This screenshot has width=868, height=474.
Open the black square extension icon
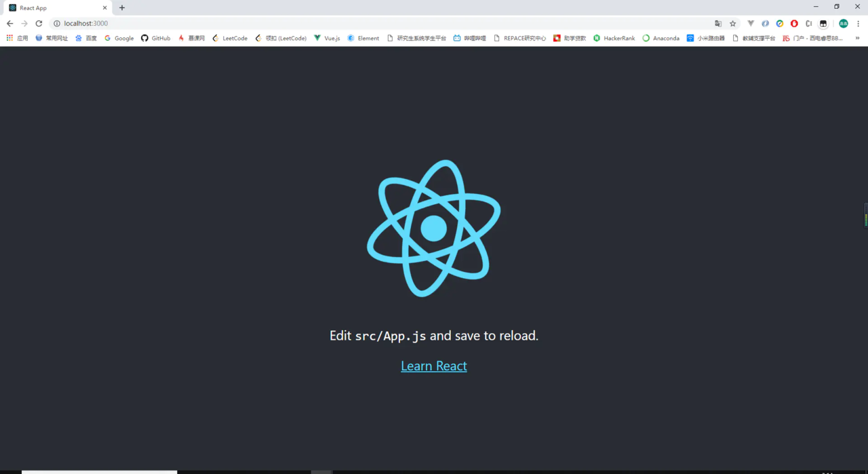(x=823, y=23)
